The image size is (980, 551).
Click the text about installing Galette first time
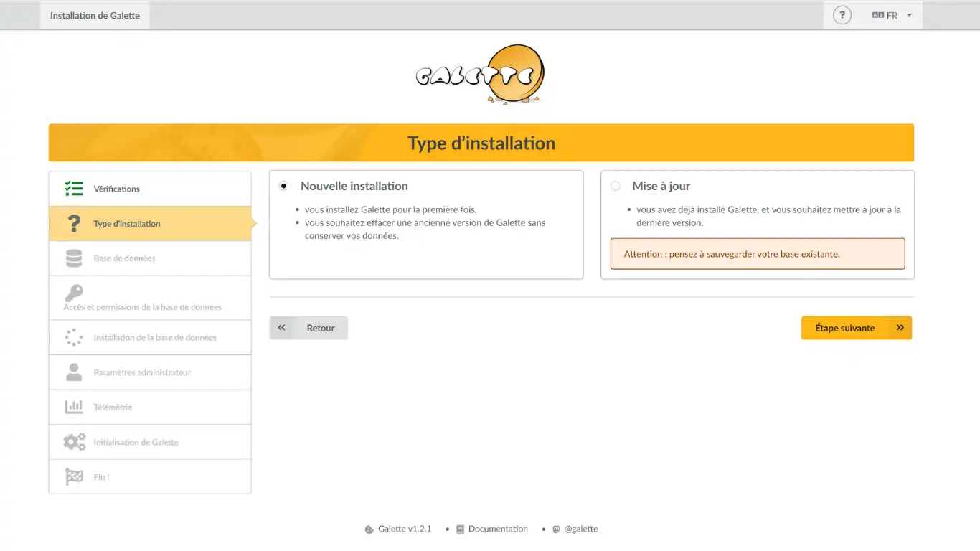pyautogui.click(x=391, y=209)
